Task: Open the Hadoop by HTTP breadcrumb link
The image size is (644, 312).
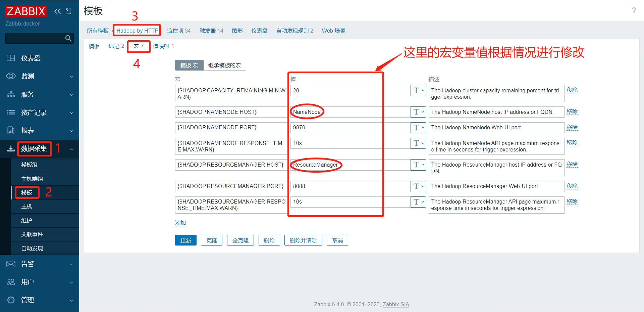Action: [138, 31]
